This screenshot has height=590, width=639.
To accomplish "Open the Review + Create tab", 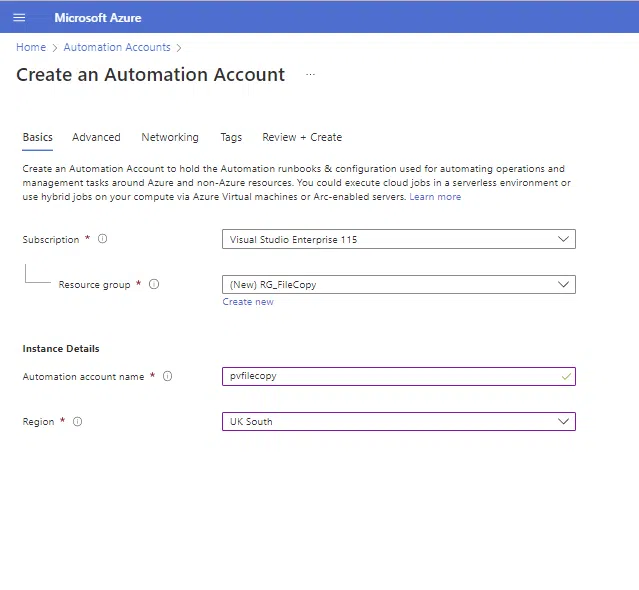I will click(x=302, y=137).
